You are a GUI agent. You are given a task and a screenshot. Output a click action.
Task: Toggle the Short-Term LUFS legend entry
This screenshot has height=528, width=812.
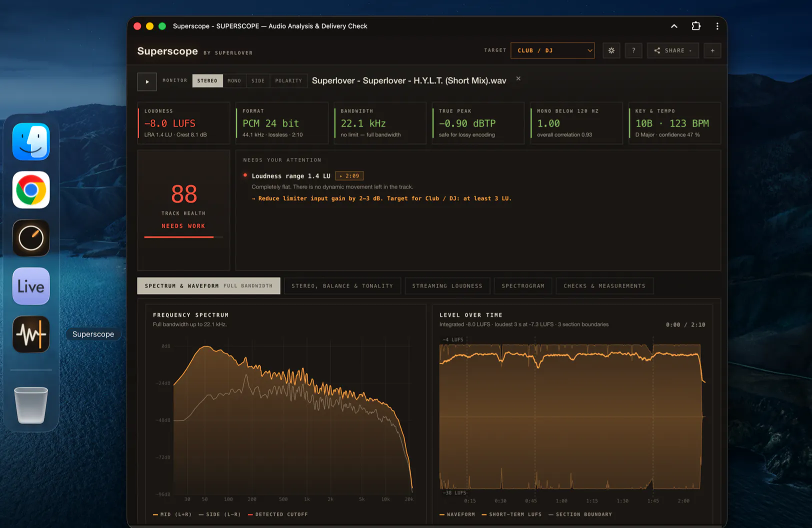[511, 514]
